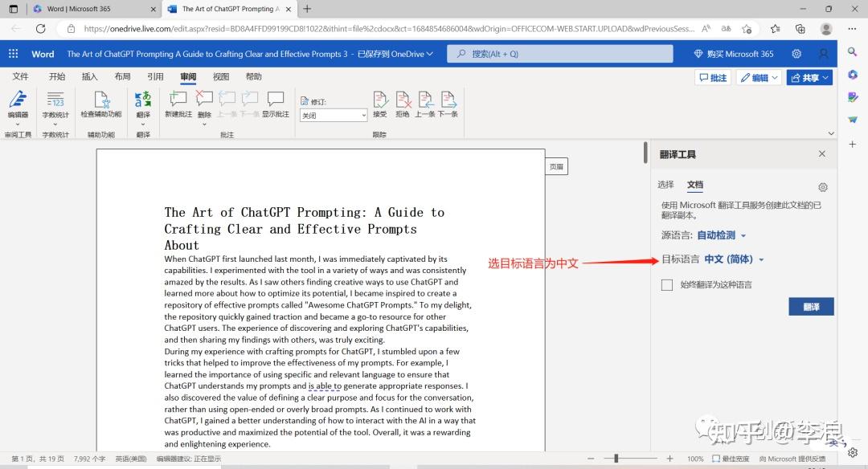Switch to the View ribbon tab

(x=221, y=76)
